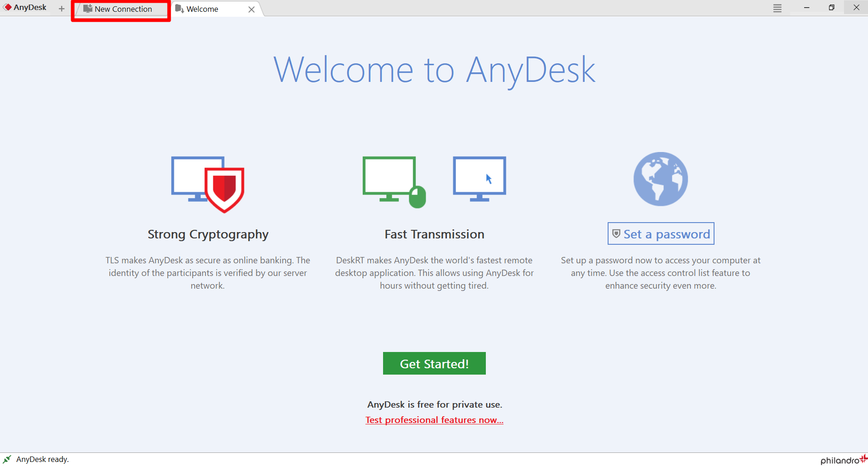The width and height of the screenshot is (868, 466).
Task: Click the 'AnyDesk ready.' status text
Action: [x=43, y=459]
